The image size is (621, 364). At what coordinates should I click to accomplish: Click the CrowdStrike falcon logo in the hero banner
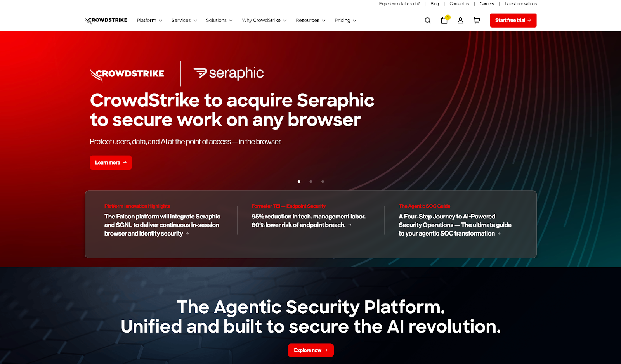(127, 74)
